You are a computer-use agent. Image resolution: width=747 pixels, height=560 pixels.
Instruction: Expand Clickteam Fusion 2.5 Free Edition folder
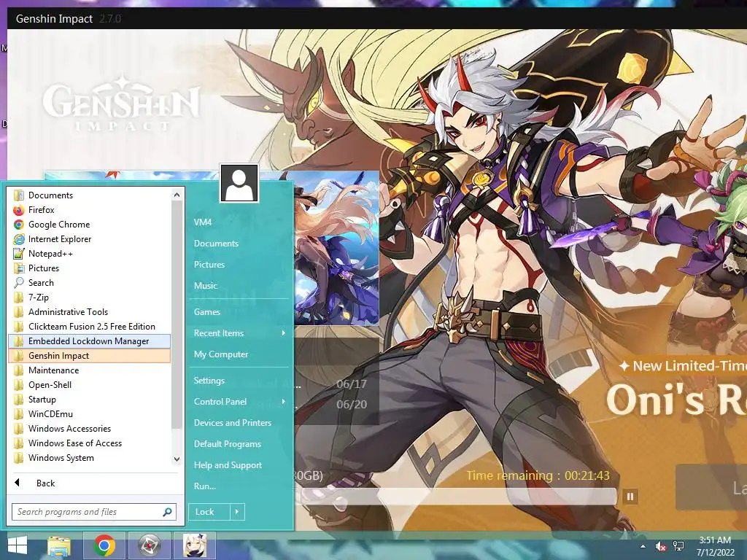point(89,327)
